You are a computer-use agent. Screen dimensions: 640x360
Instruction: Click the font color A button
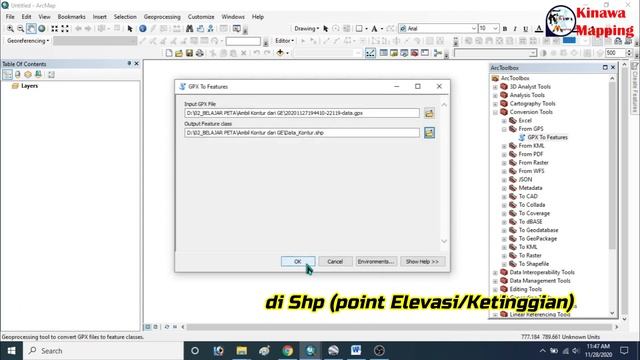click(x=539, y=29)
